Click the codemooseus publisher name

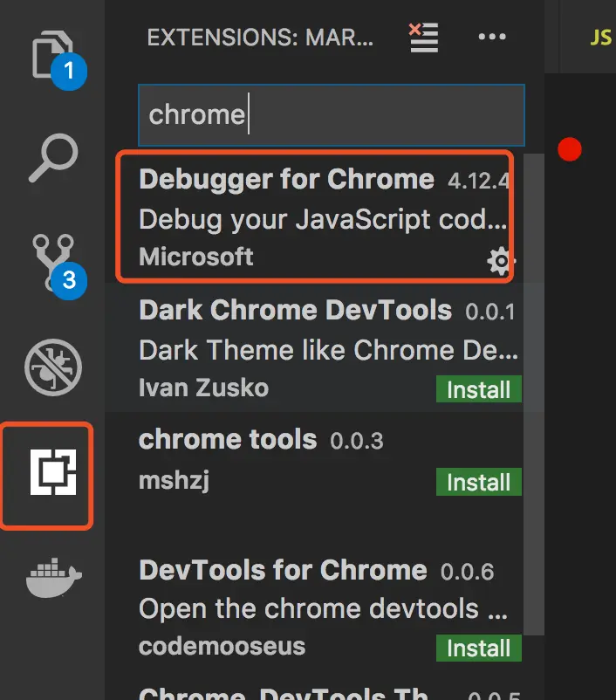[222, 647]
